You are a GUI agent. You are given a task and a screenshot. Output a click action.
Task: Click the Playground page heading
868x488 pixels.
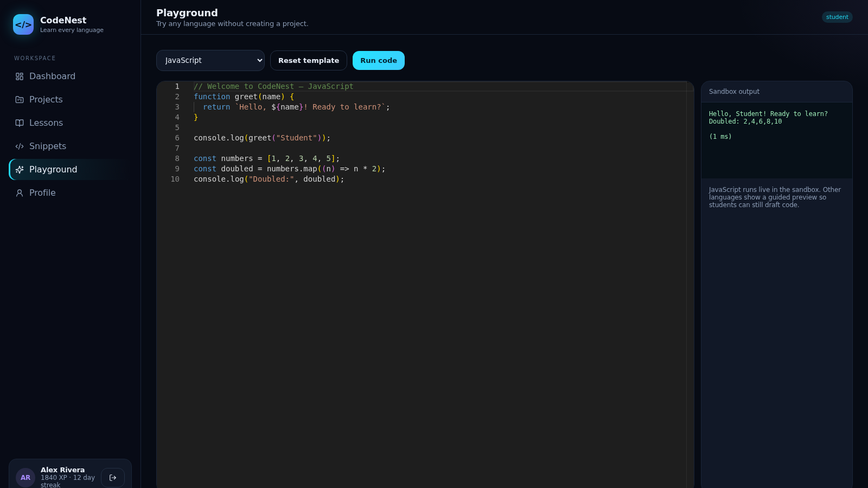(x=187, y=13)
